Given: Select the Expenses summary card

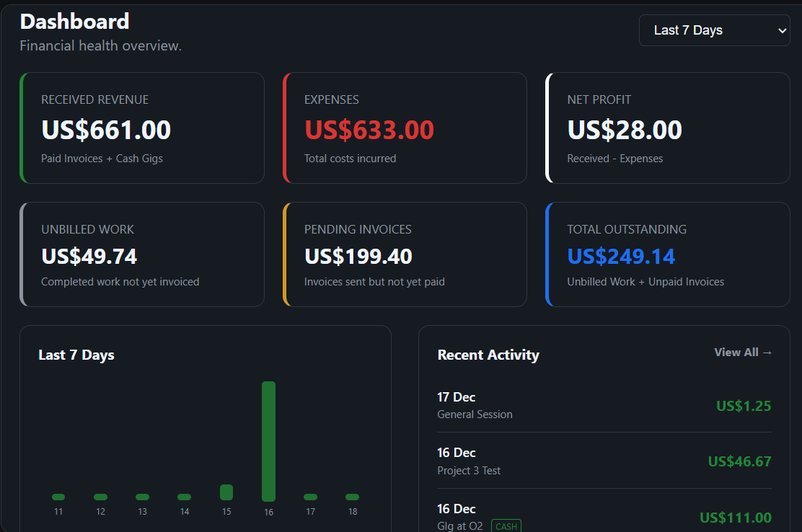Looking at the screenshot, I should click(405, 128).
